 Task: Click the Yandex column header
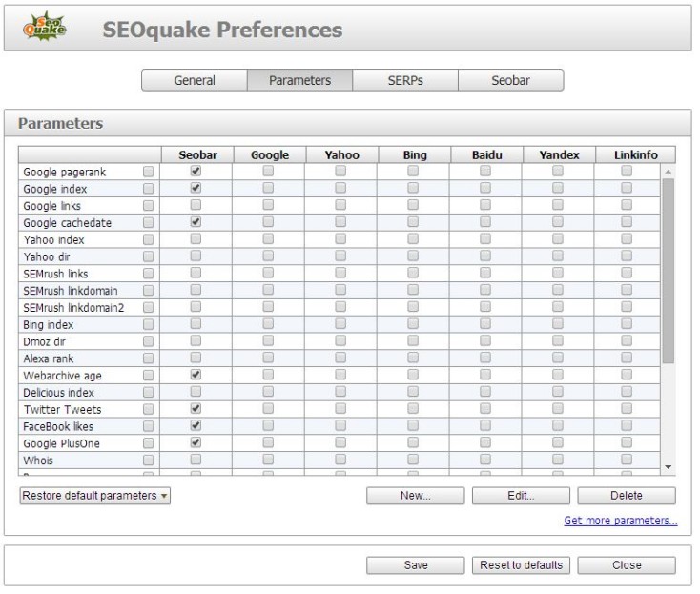point(560,154)
